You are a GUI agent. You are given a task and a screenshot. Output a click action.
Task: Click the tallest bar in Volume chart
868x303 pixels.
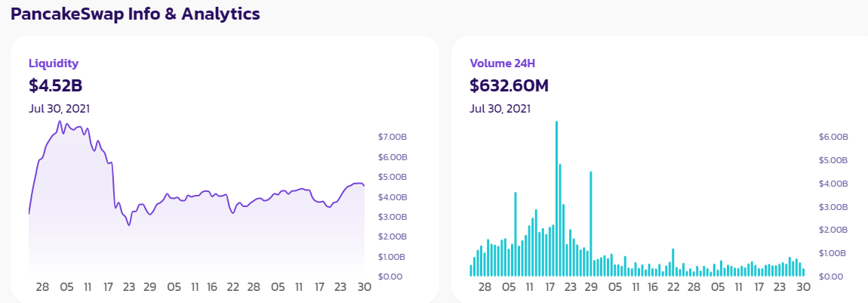tap(556, 198)
